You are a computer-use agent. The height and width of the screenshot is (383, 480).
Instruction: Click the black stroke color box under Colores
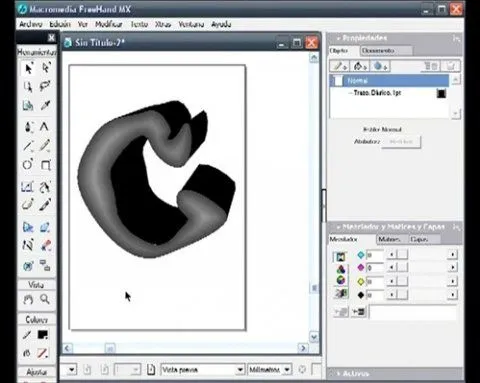[x=43, y=335]
